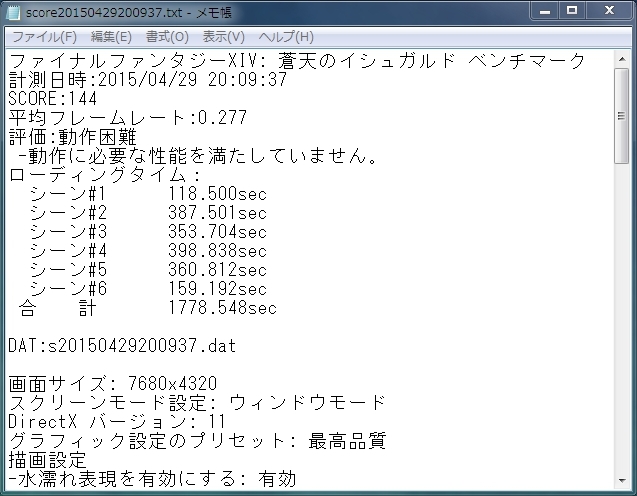The width and height of the screenshot is (637, 496).
Task: Click the DirectX バージョン: 11 line
Action: (x=117, y=422)
